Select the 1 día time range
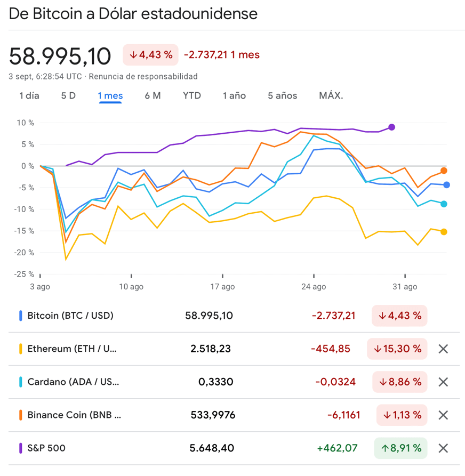 pyautogui.click(x=29, y=96)
